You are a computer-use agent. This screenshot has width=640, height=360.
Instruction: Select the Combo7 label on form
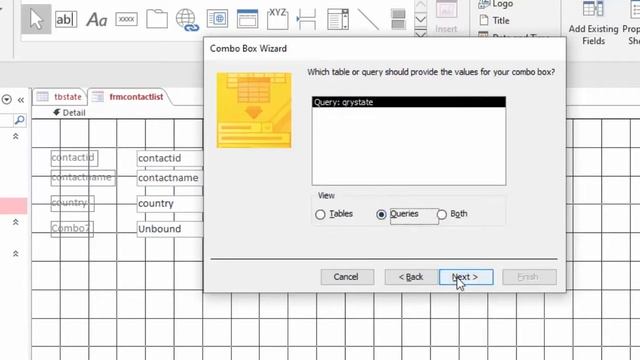(72, 229)
